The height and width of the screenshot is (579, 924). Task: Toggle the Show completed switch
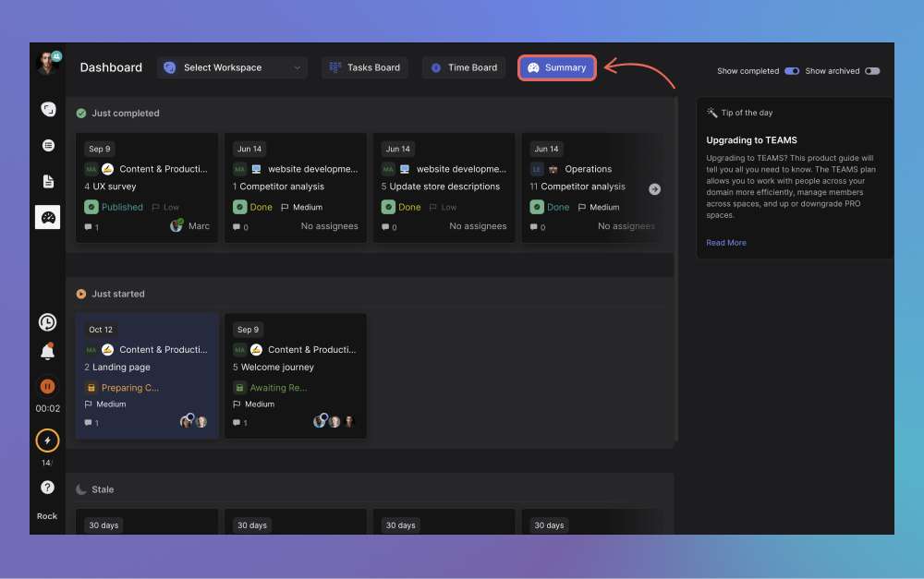point(792,71)
